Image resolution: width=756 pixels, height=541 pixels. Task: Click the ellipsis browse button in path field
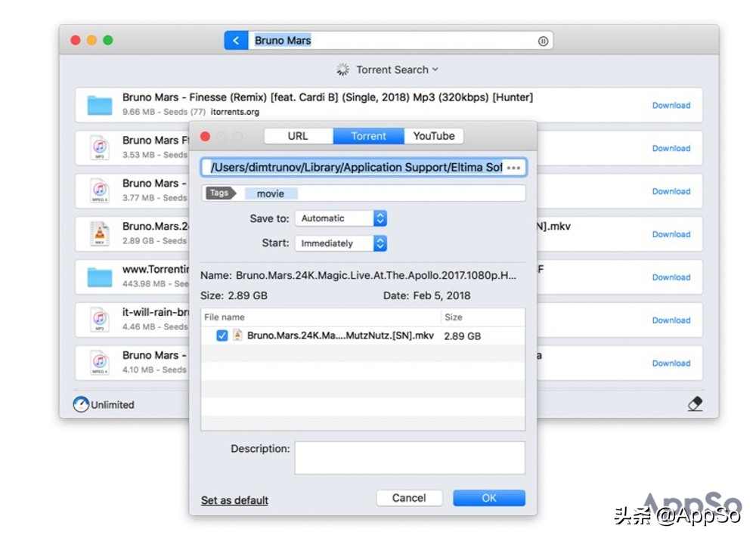pos(514,168)
